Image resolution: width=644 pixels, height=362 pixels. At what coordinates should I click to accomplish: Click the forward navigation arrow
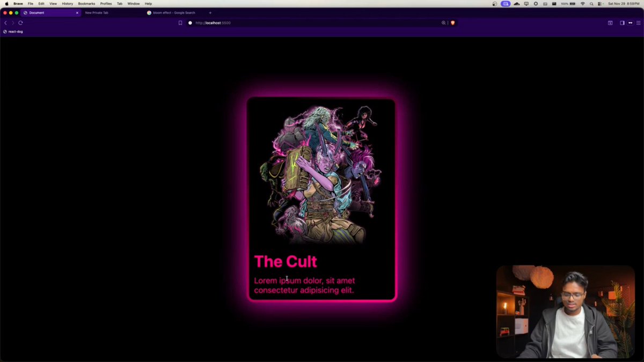click(x=13, y=23)
